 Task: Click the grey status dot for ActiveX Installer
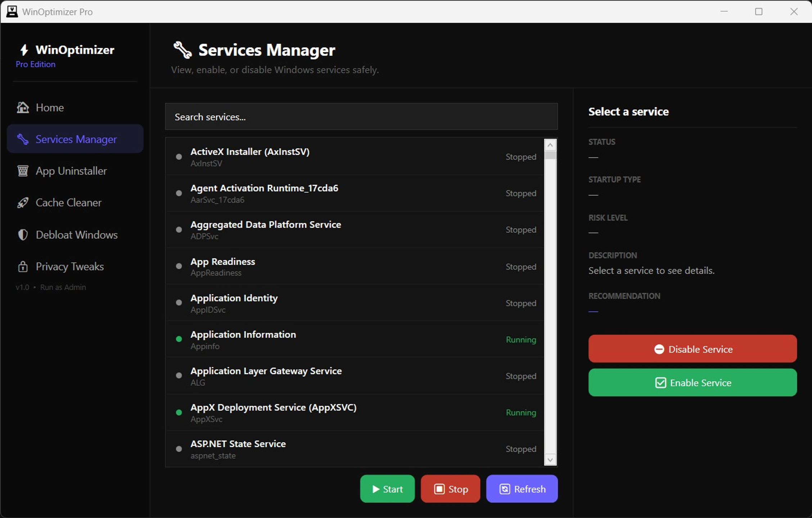coord(179,156)
